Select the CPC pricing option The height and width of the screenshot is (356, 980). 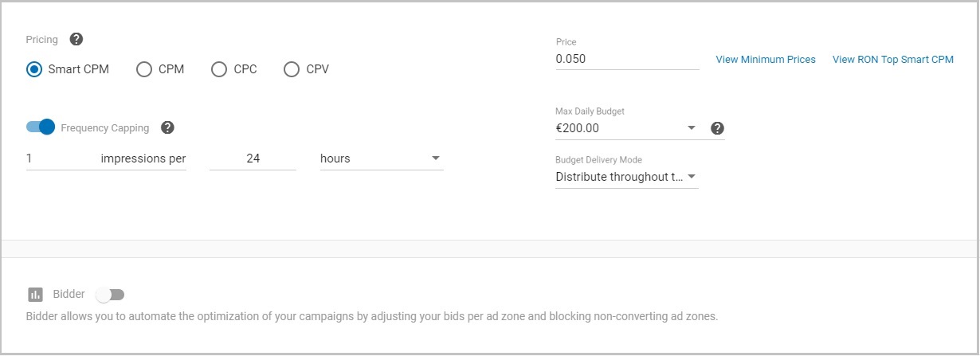pyautogui.click(x=219, y=69)
